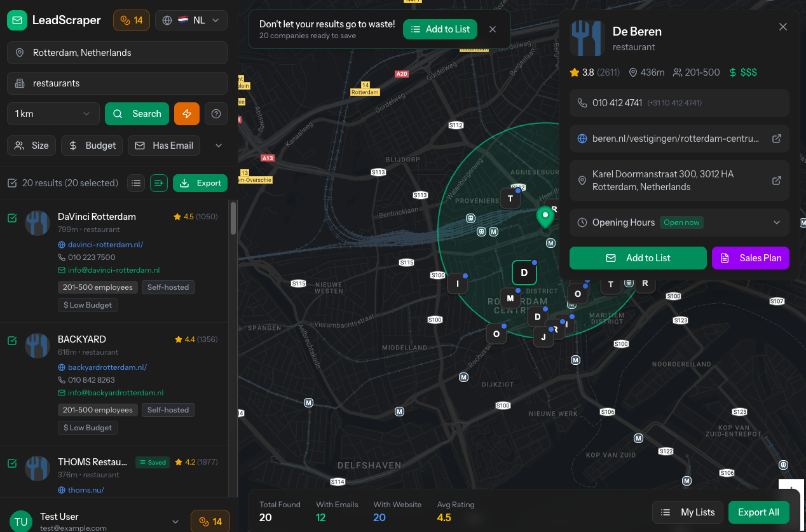Image resolution: width=806 pixels, height=532 pixels.
Task: Open the NL country selector dropdown
Action: (x=191, y=20)
